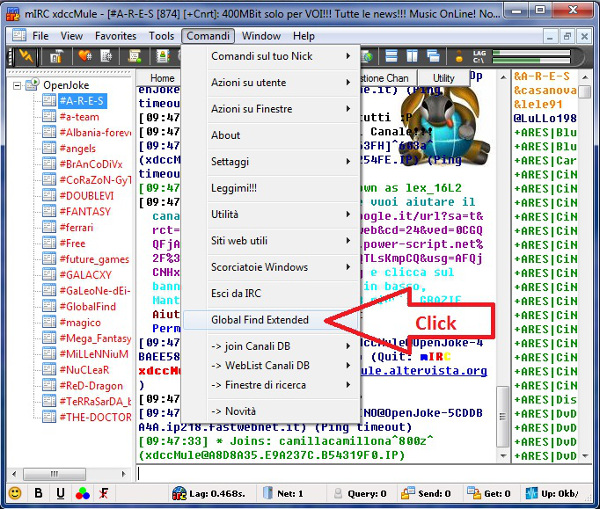Choose Esci da IRC from menu
The width and height of the screenshot is (600, 509).
click(x=240, y=293)
